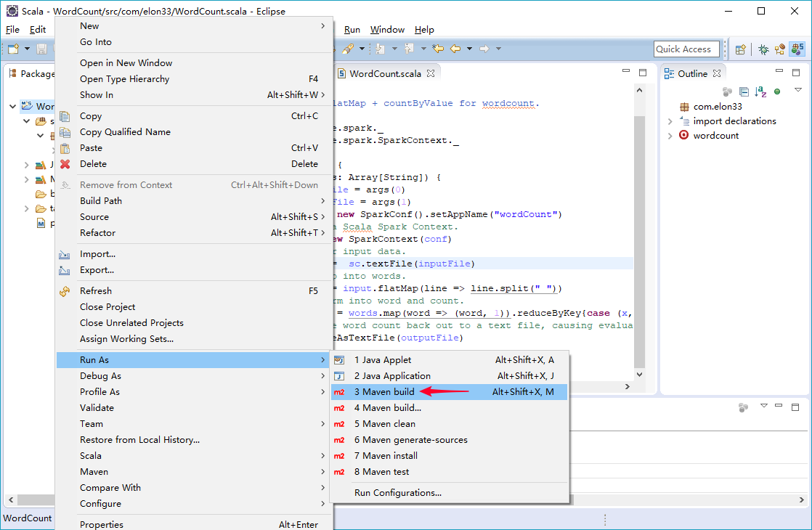Open the Run menu in menu bar
Screen dimensions: 812x530
pyautogui.click(x=352, y=30)
